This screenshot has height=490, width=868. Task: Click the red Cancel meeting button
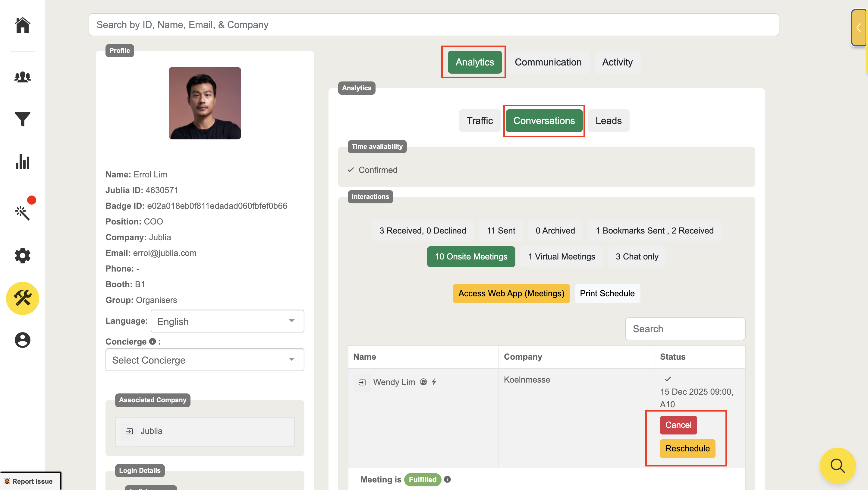point(678,425)
